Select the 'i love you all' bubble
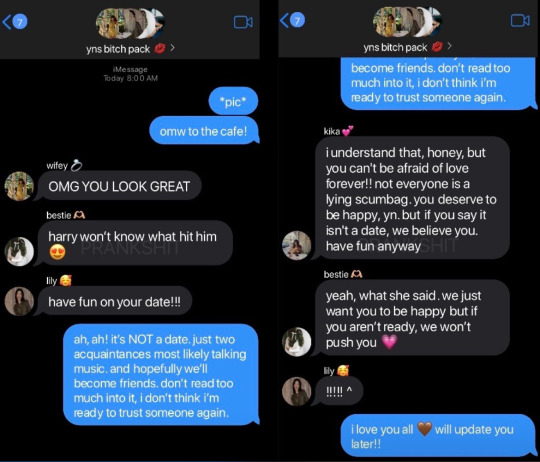This screenshot has height=462, width=540. 439,436
